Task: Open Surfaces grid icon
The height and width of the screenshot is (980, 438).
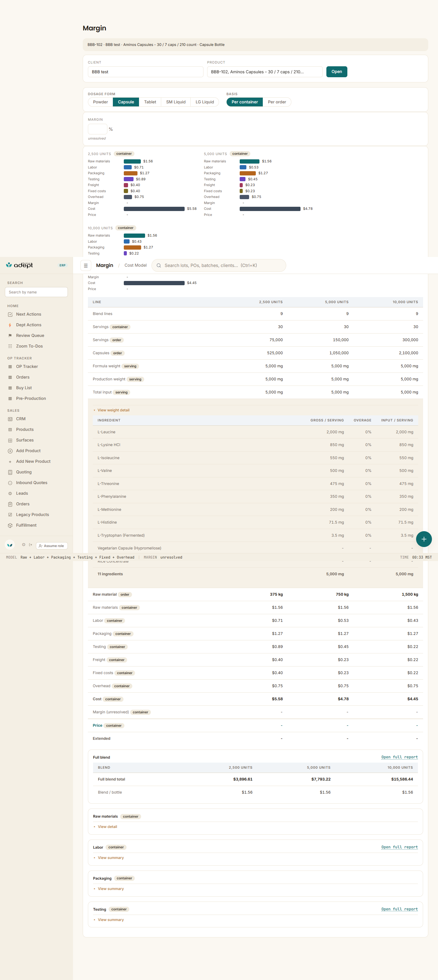Action: 10,440
